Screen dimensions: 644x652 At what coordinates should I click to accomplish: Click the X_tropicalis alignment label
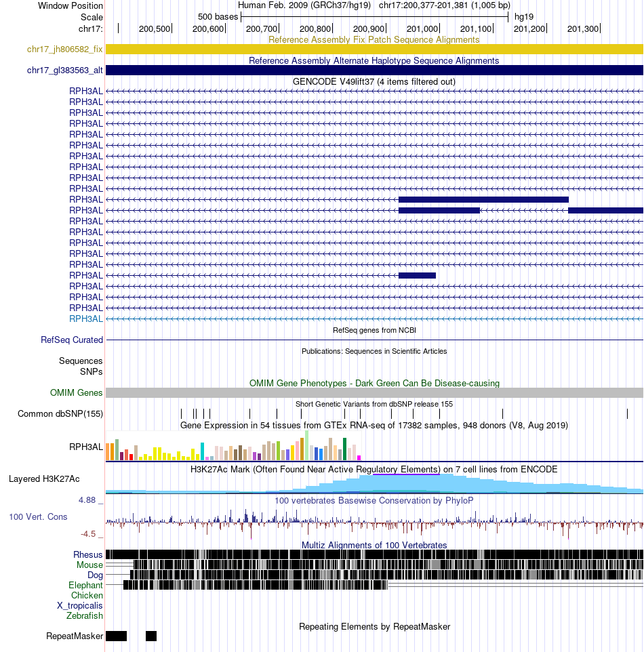79,606
